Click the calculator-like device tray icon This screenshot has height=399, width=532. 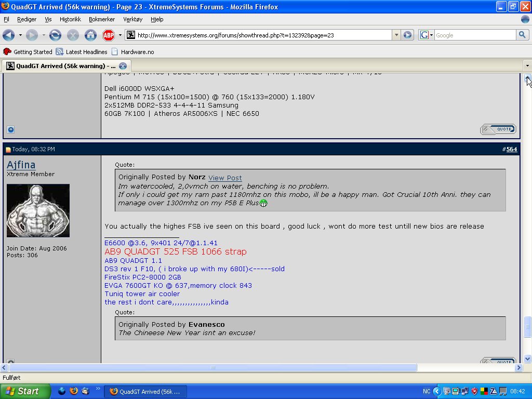pos(456,391)
